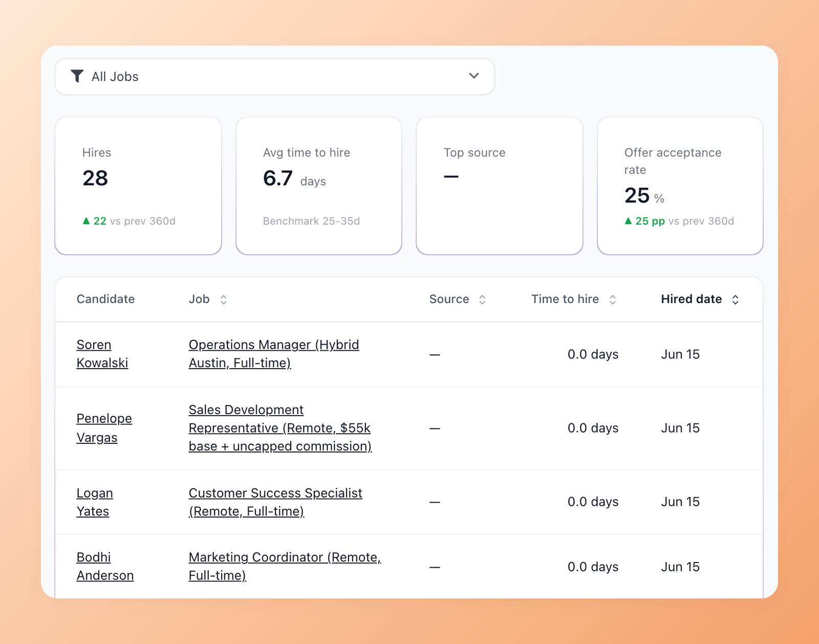Expand the dropdown chevron beside All Jobs
The width and height of the screenshot is (819, 644).
tap(474, 76)
